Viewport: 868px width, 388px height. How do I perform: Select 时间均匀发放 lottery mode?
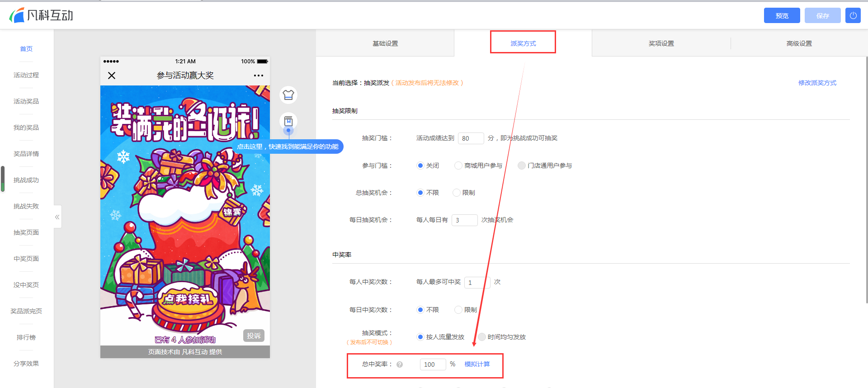[x=482, y=337]
